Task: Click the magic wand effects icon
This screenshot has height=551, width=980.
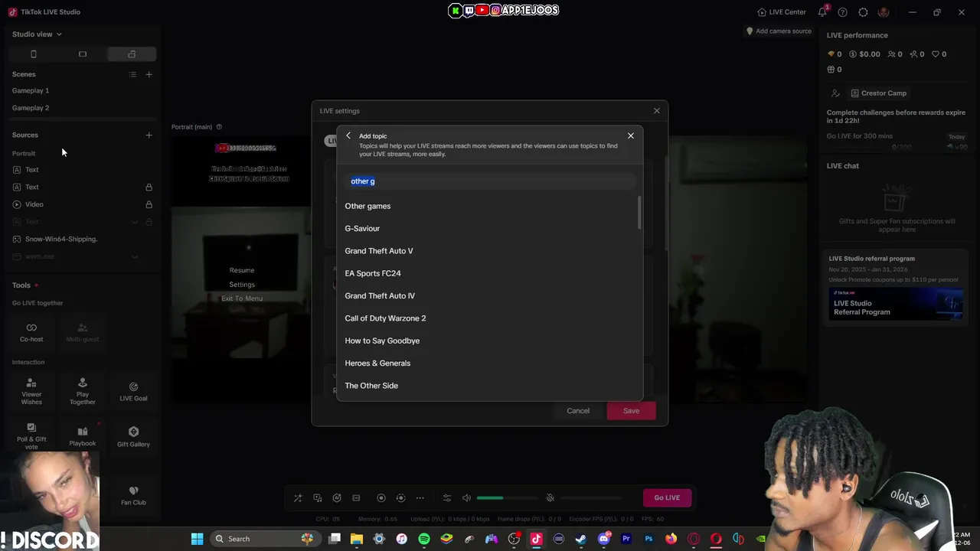Action: (298, 498)
